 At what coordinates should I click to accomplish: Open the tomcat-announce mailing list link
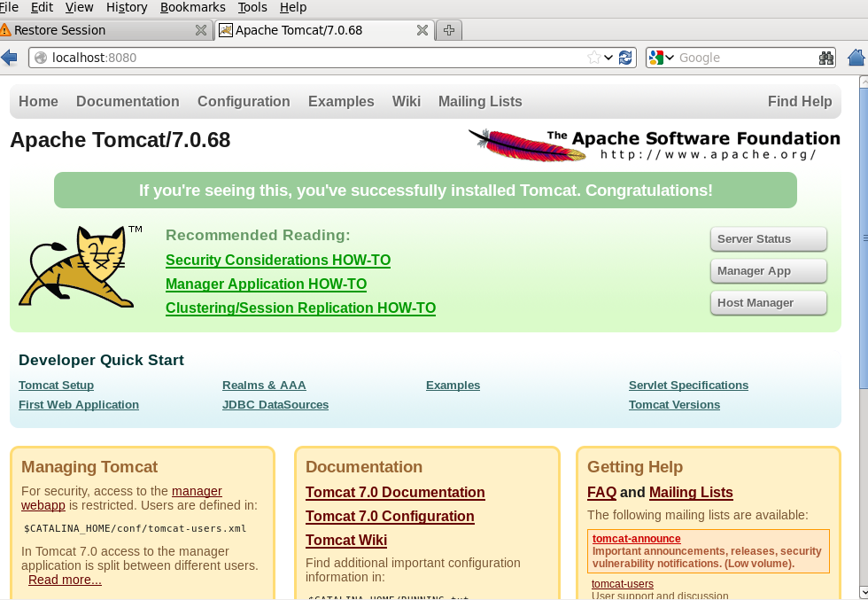click(x=637, y=539)
